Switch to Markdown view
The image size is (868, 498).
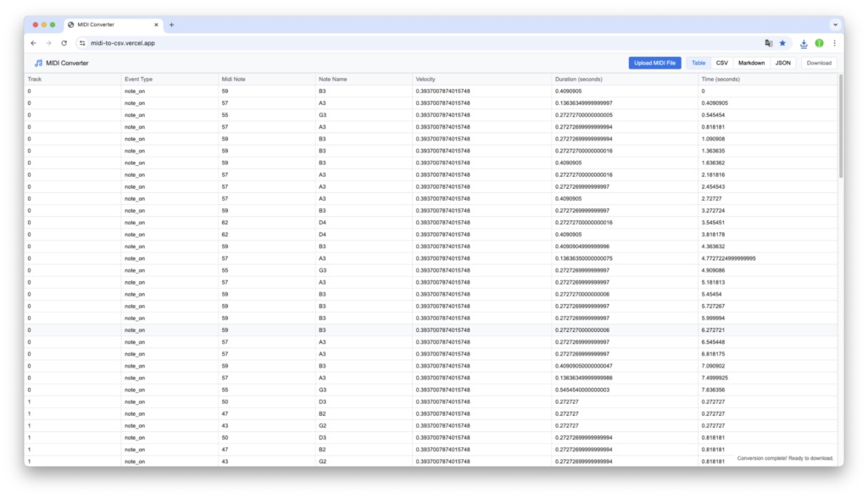point(751,63)
